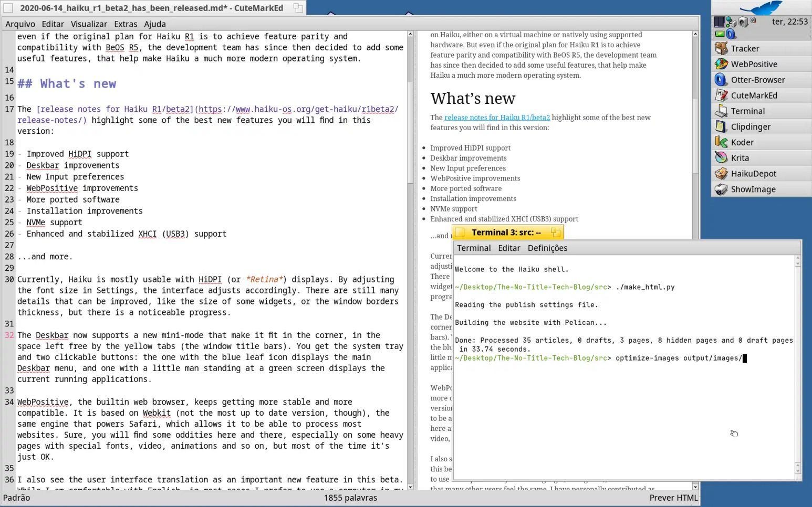Open Tracker from the Deskbar
The width and height of the screenshot is (812, 507).
[x=744, y=48]
